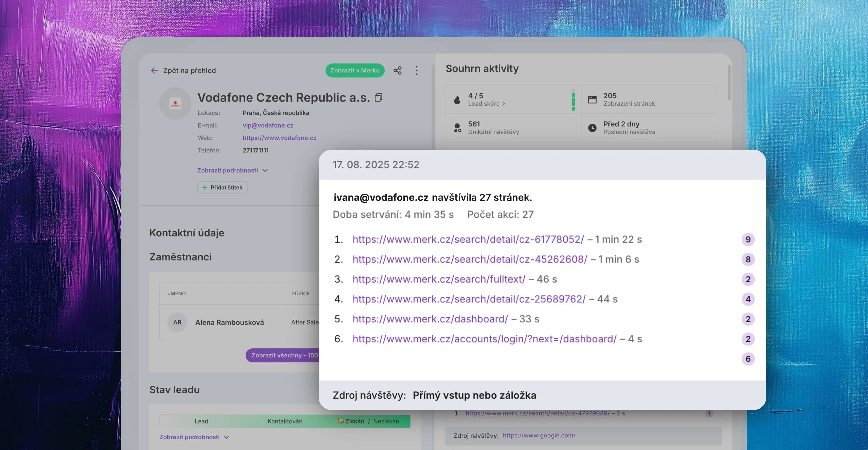
Task: Open the three-dot more options menu
Action: (x=416, y=70)
